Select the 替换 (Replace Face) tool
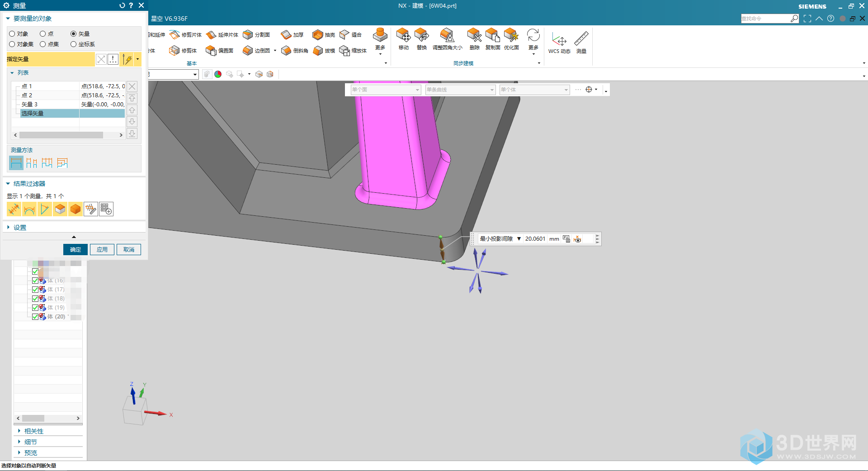Image resolution: width=868 pixels, height=471 pixels. point(421,39)
